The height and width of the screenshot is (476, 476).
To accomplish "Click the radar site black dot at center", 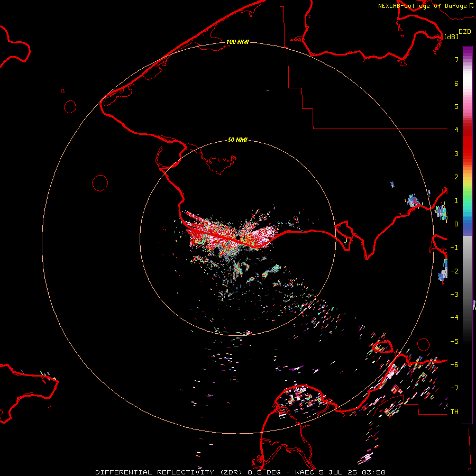I will [x=239, y=237].
